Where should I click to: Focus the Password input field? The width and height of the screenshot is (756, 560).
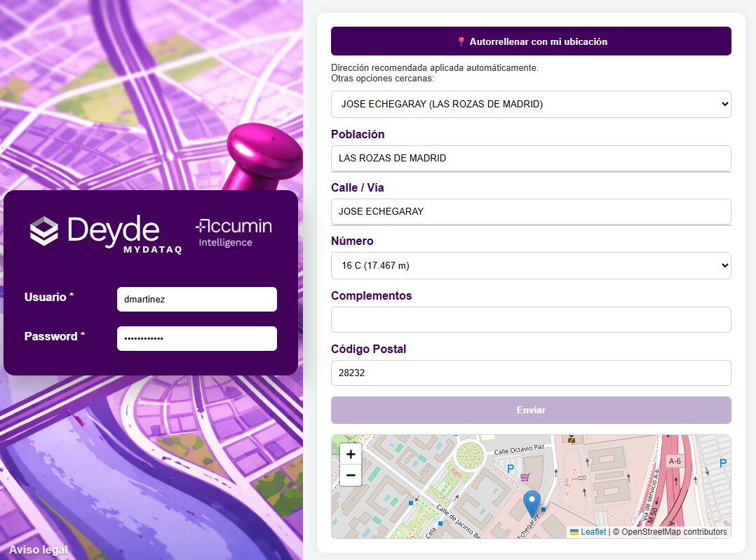pyautogui.click(x=196, y=338)
